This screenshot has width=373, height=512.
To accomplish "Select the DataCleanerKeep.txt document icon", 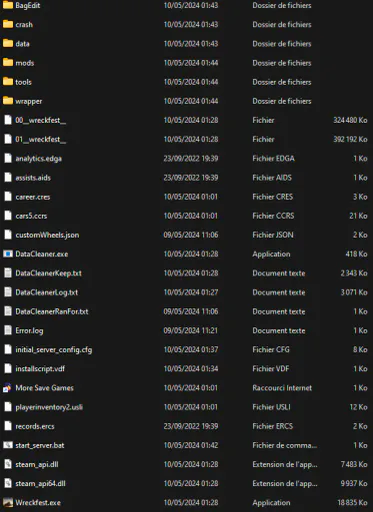I will tap(8, 273).
